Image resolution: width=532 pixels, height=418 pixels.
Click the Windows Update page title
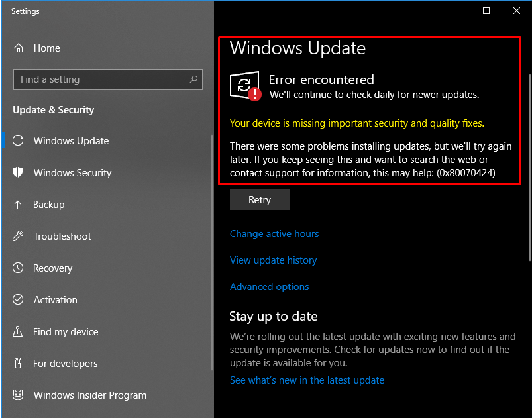coord(297,48)
